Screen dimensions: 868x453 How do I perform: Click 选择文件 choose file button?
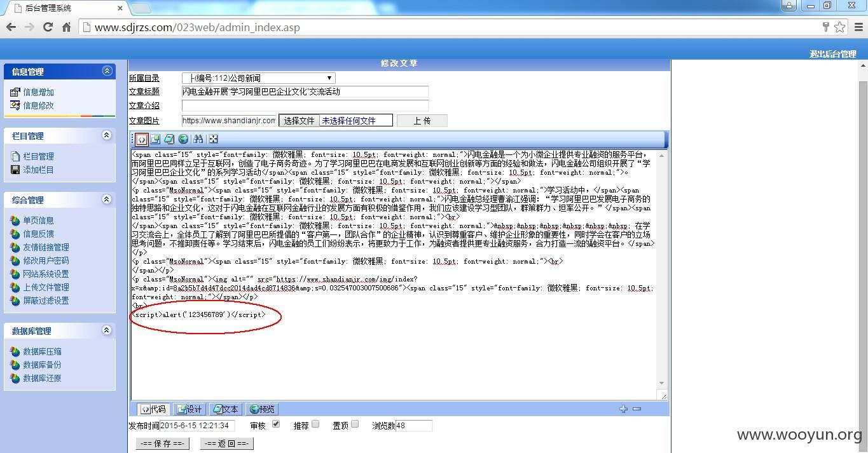(299, 121)
